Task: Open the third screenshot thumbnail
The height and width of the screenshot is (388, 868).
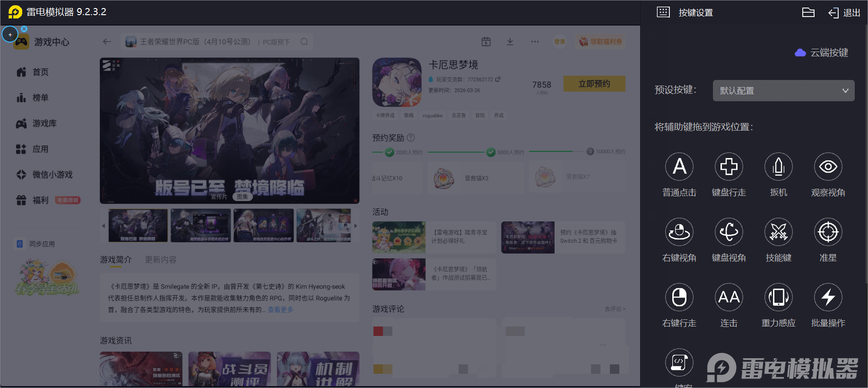Action: coord(263,226)
